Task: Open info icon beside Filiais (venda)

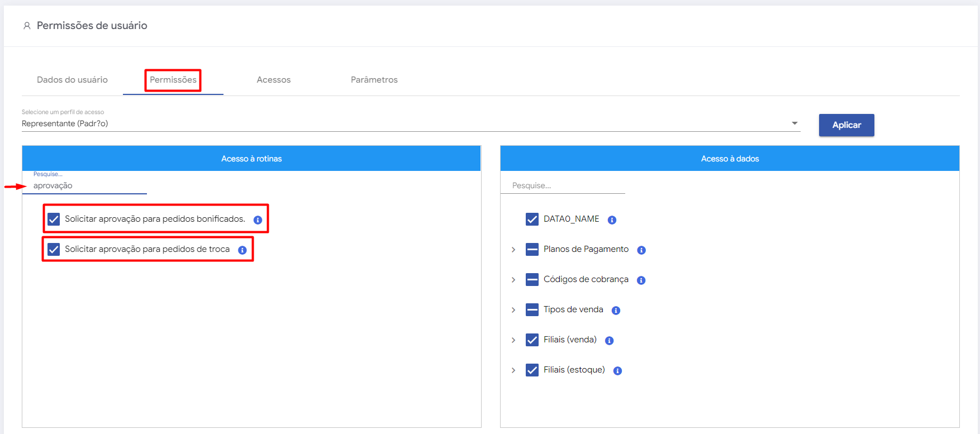Action: pos(609,341)
